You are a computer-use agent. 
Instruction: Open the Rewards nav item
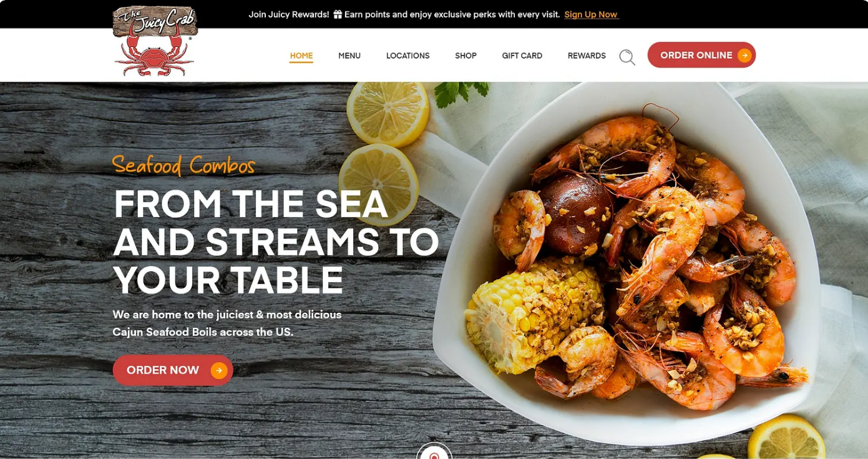(x=587, y=56)
